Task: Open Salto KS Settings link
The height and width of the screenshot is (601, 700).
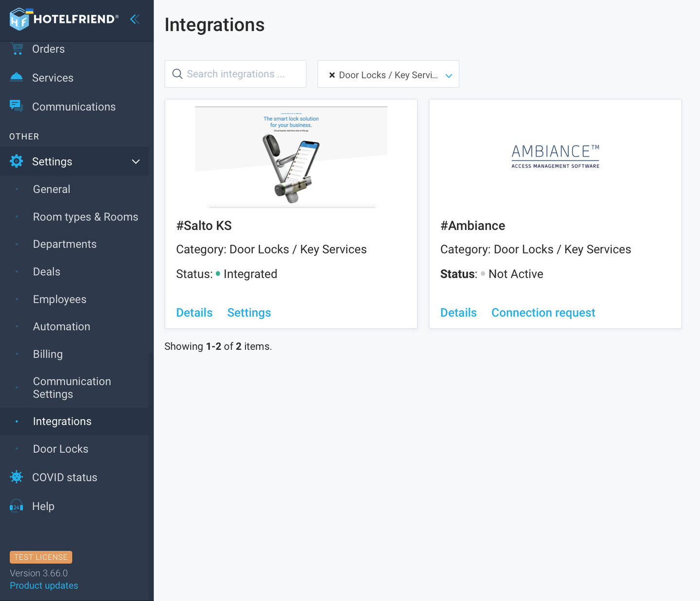Action: [249, 313]
